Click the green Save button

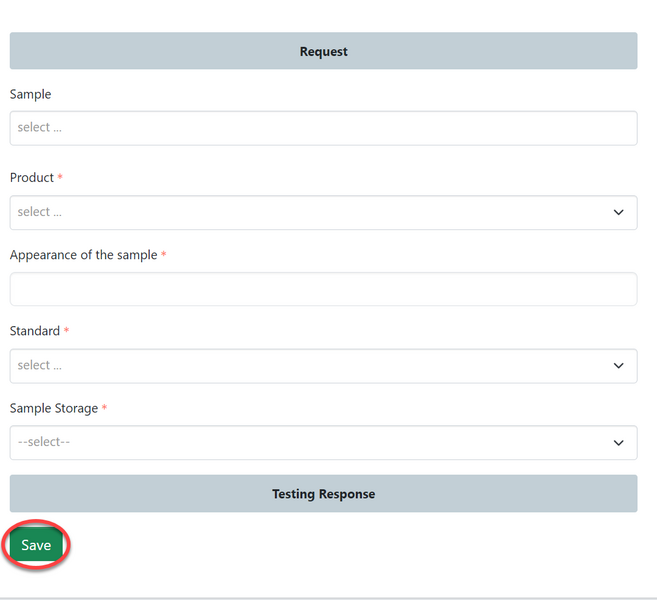[x=36, y=545]
